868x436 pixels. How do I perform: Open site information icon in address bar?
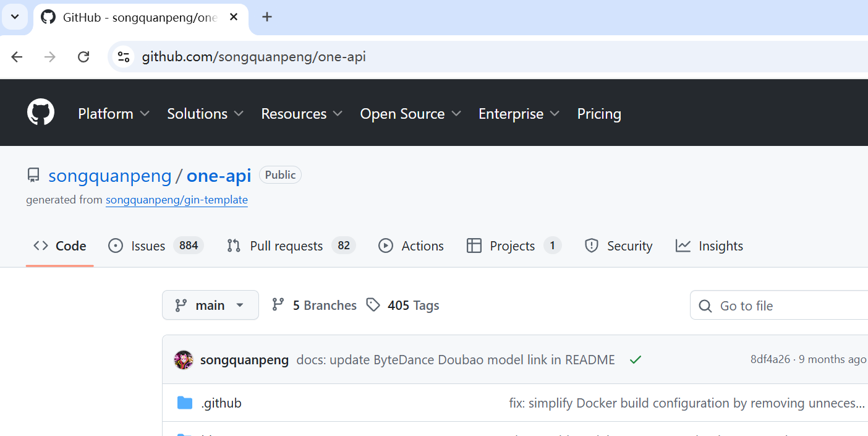point(124,57)
